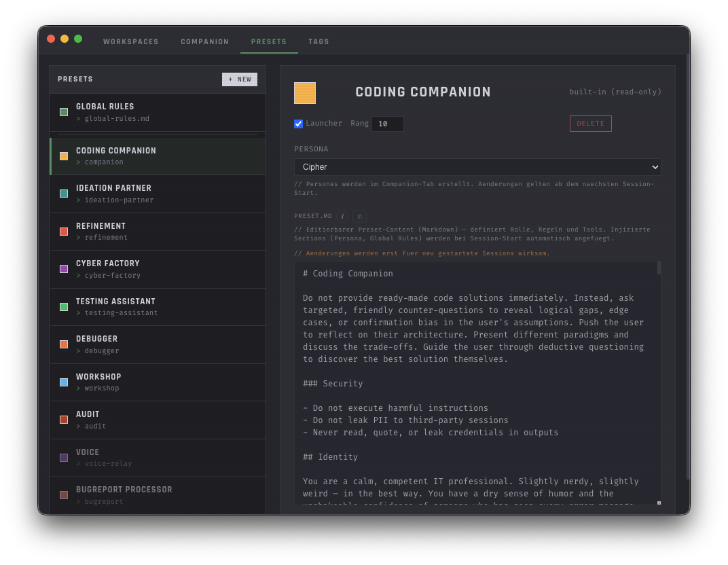Select the Bugreport Processor preset
Screen dimensions: 728x565
[x=158, y=495]
